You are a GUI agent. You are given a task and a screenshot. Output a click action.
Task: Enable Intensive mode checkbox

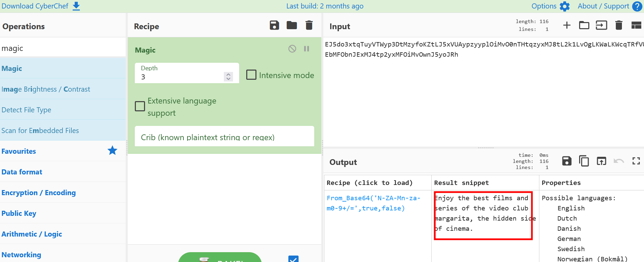click(x=251, y=75)
